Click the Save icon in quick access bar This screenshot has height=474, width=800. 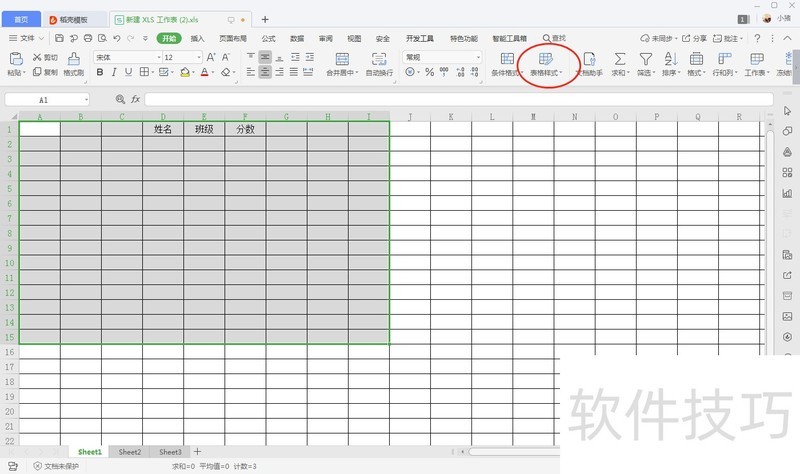click(x=59, y=38)
